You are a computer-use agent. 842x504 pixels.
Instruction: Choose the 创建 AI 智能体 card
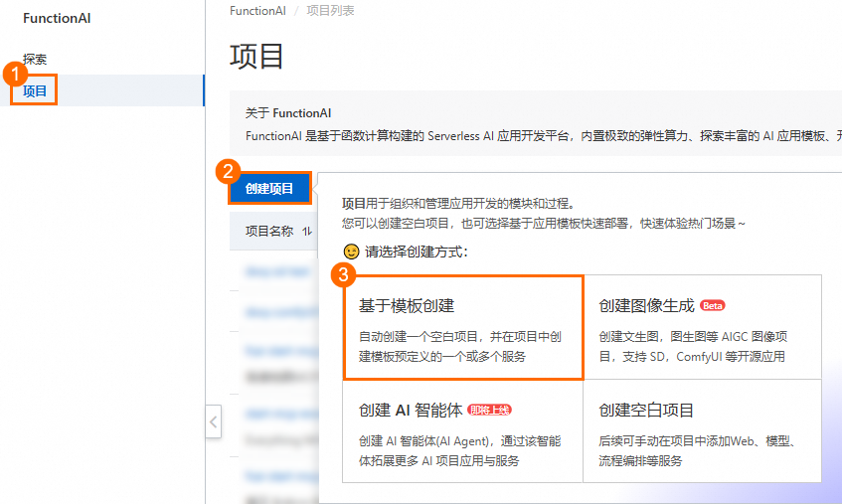tap(463, 431)
